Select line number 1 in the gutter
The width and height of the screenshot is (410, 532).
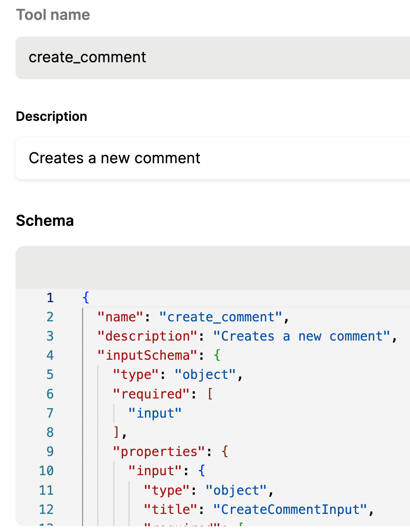(50, 298)
